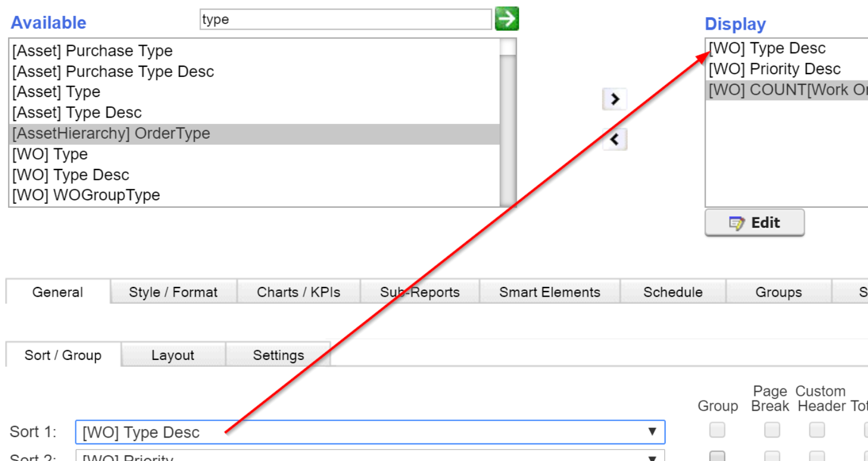Select [WO] WOGroupType in Available list
The height and width of the screenshot is (461, 868).
point(86,195)
